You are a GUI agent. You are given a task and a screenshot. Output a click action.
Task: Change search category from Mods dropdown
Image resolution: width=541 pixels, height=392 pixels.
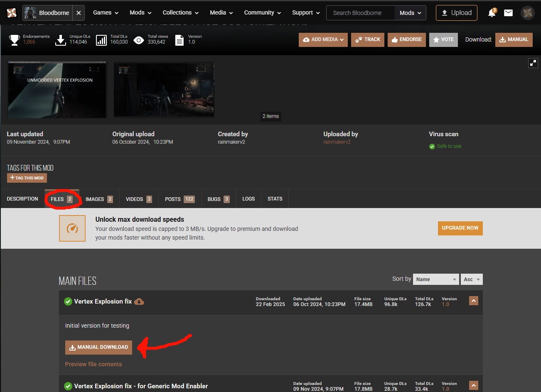point(411,13)
